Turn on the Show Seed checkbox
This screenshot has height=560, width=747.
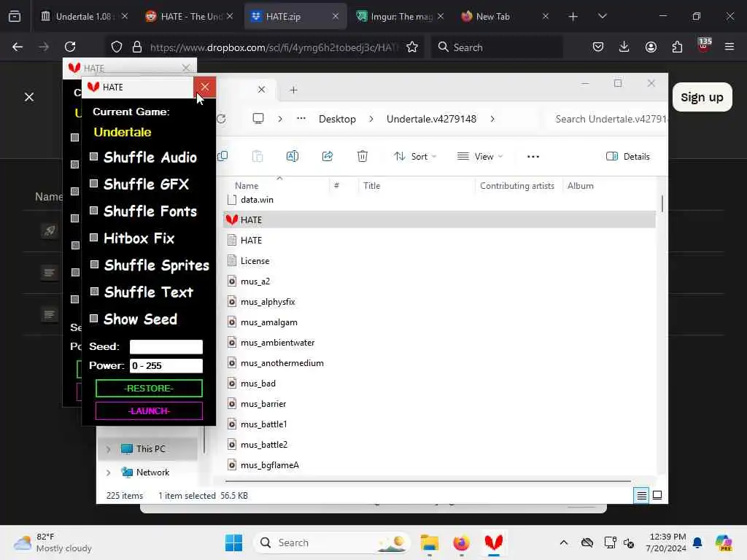click(x=94, y=318)
